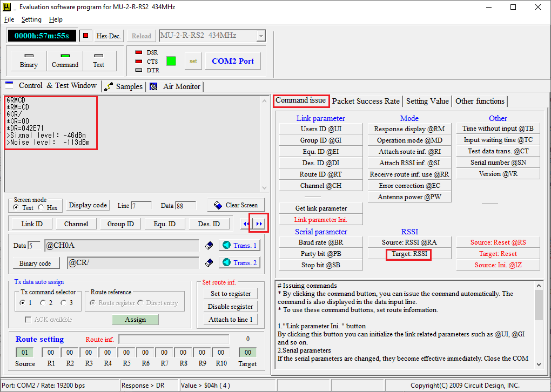This screenshot has height=392, width=551.
Task: Choose Tx command selector 3
Action: tap(64, 303)
